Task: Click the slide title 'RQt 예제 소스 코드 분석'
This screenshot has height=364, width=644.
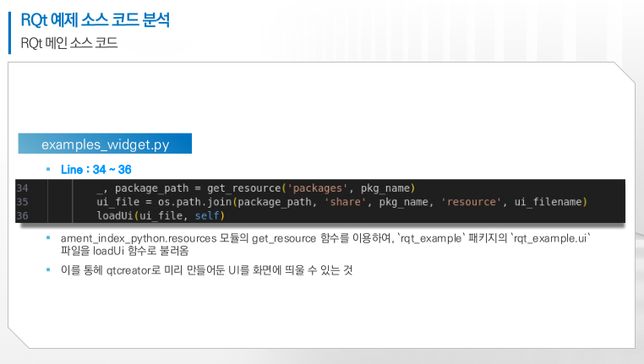Action: [x=95, y=19]
